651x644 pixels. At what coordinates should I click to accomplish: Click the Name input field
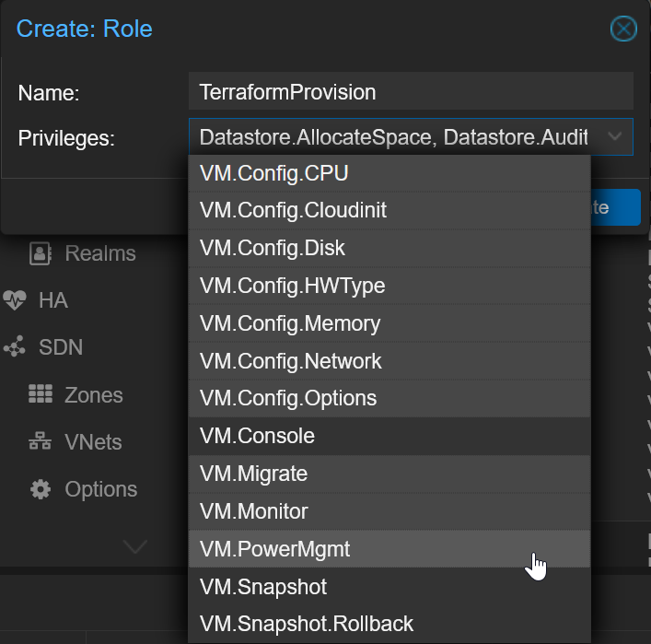pyautogui.click(x=411, y=91)
